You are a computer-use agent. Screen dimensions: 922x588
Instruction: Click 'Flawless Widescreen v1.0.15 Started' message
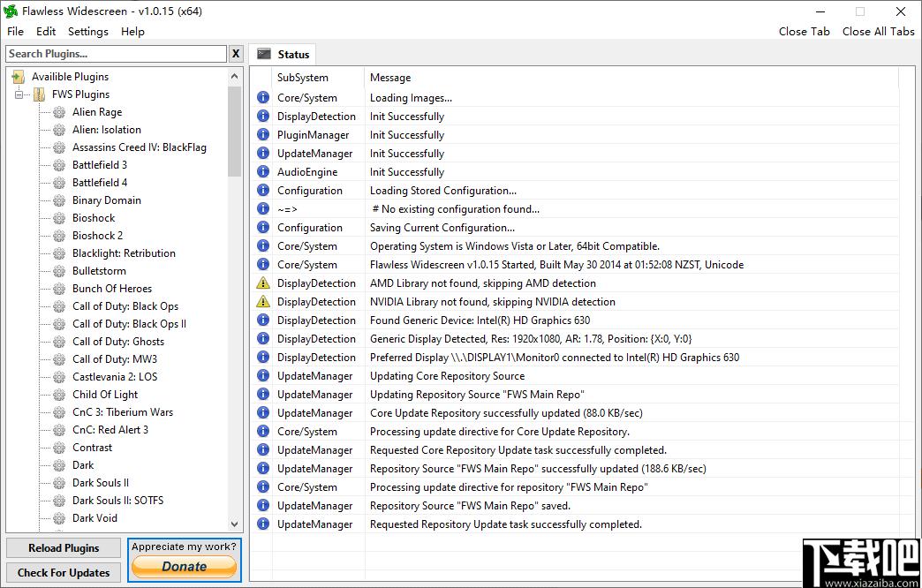click(x=557, y=265)
